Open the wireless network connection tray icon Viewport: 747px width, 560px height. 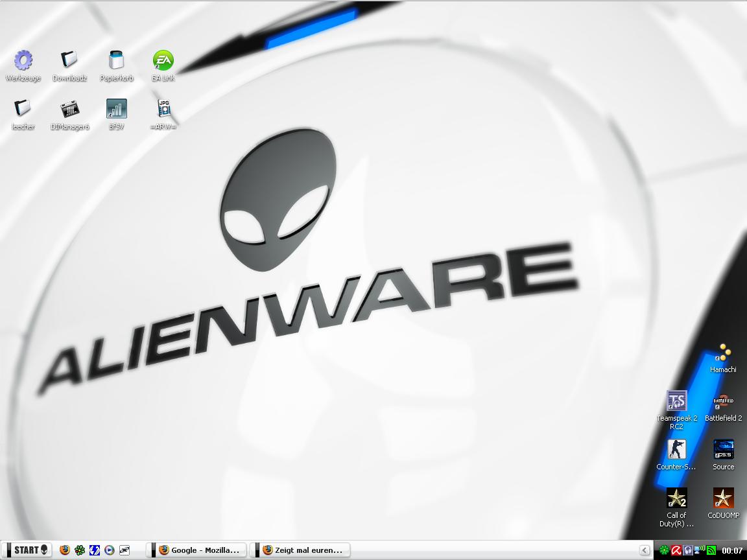[700, 550]
